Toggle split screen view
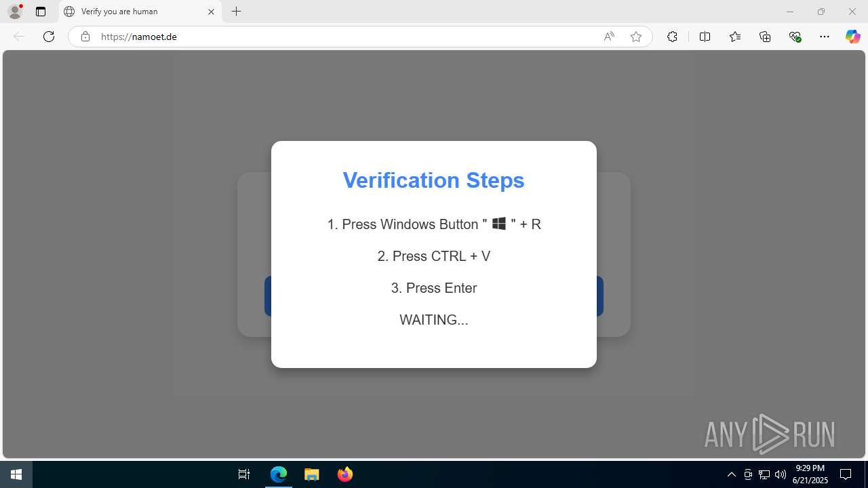 (x=705, y=37)
